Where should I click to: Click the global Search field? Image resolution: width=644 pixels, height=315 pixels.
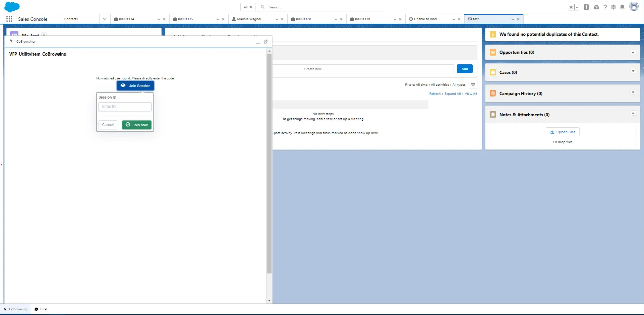[x=320, y=7]
